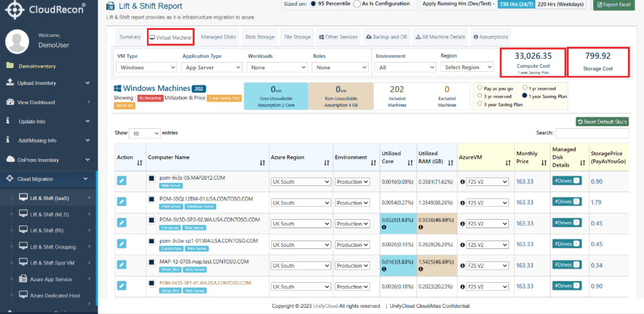Viewport: 644px width, 314px height.
Task: Click edit pencil for POM-3SQL12BM-01.USA.CONTOSO.COM
Action: pyautogui.click(x=122, y=202)
